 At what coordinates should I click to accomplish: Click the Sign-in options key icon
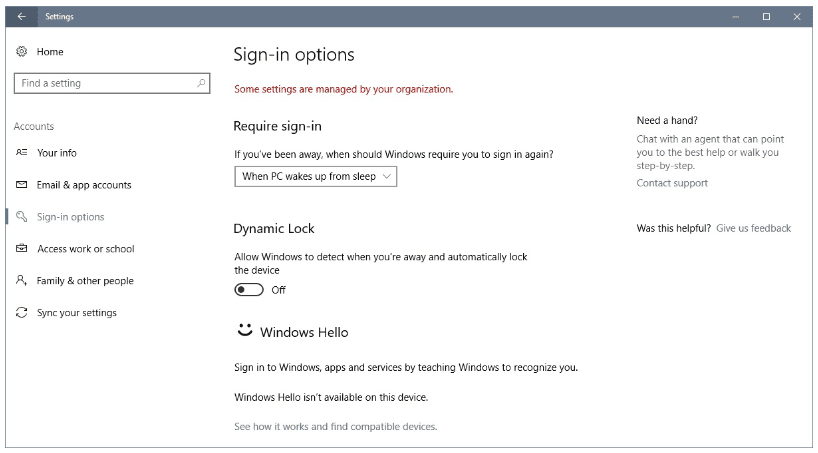point(22,217)
